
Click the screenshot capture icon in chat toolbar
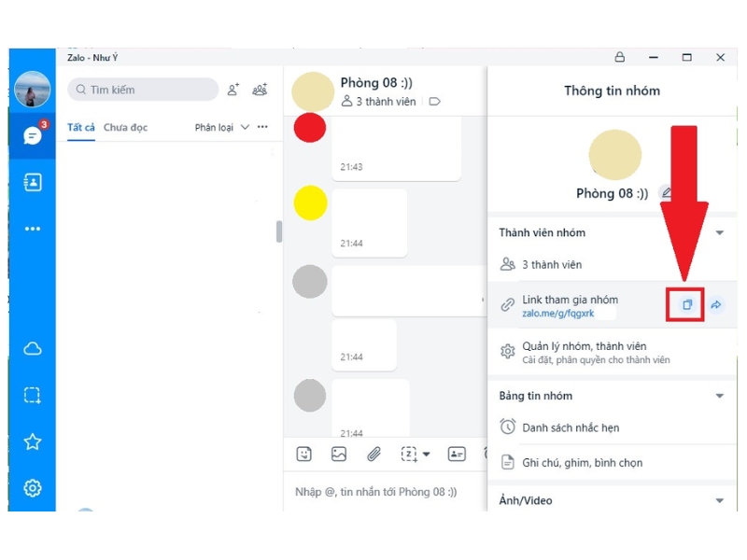click(x=409, y=455)
